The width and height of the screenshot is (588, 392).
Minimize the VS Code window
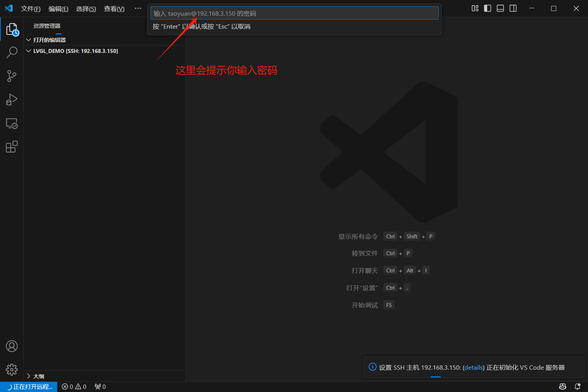(532, 8)
